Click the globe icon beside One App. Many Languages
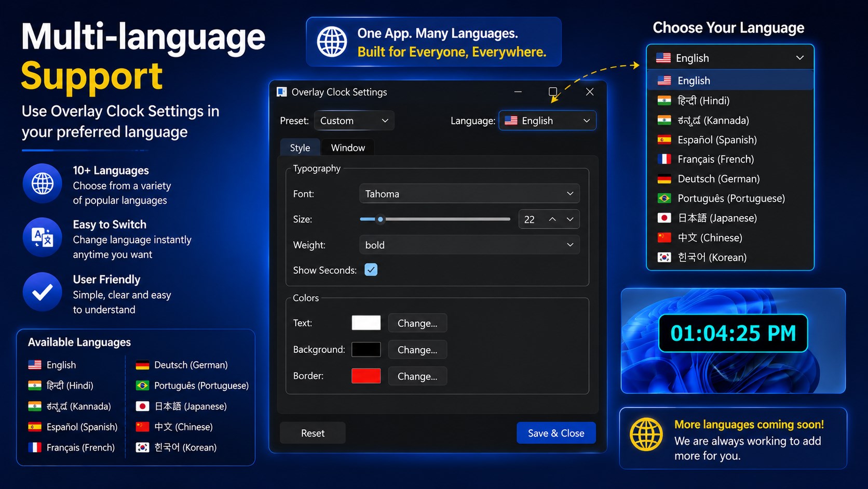868x489 pixels. point(332,42)
